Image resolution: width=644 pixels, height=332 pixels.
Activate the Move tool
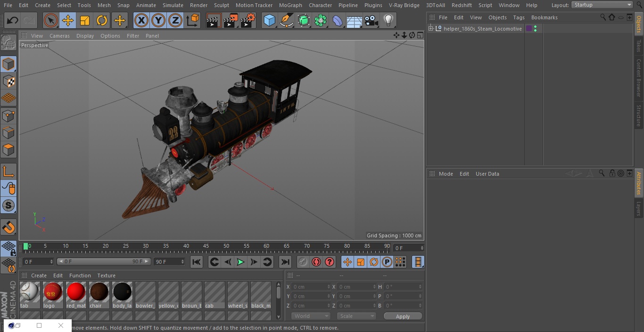pos(68,20)
